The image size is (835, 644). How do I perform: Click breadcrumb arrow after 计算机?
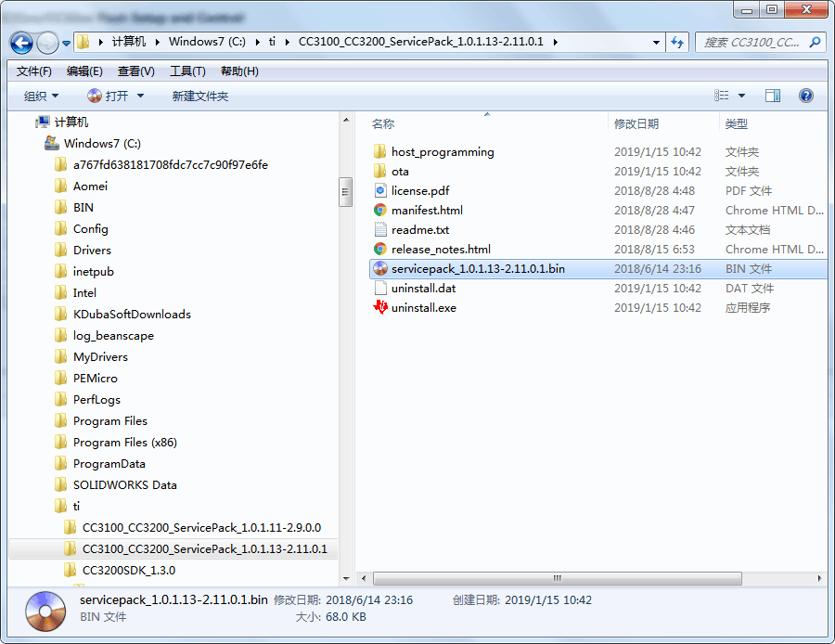[157, 42]
